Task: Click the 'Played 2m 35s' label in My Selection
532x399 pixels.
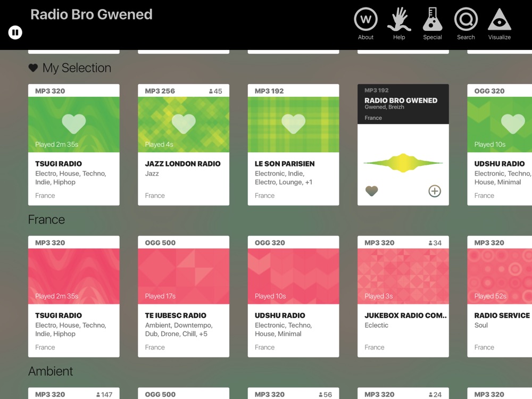Action: pyautogui.click(x=57, y=145)
